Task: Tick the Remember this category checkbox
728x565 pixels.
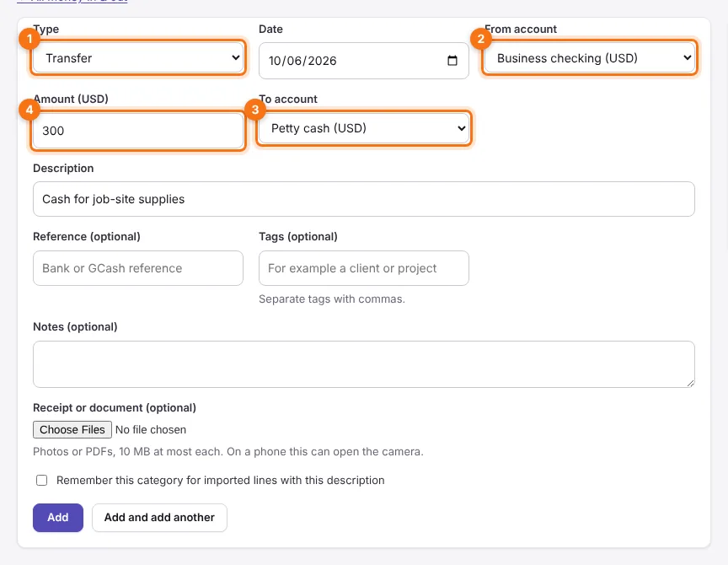Action: (42, 480)
